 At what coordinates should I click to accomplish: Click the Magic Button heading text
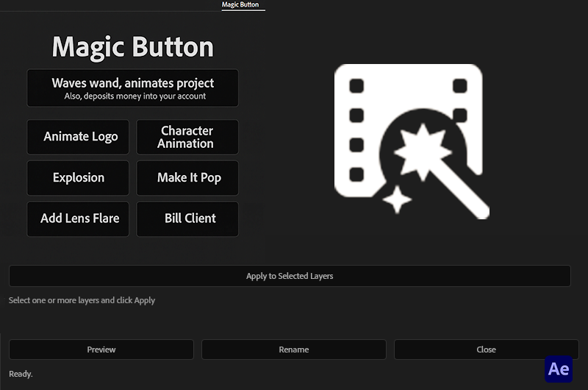133,47
